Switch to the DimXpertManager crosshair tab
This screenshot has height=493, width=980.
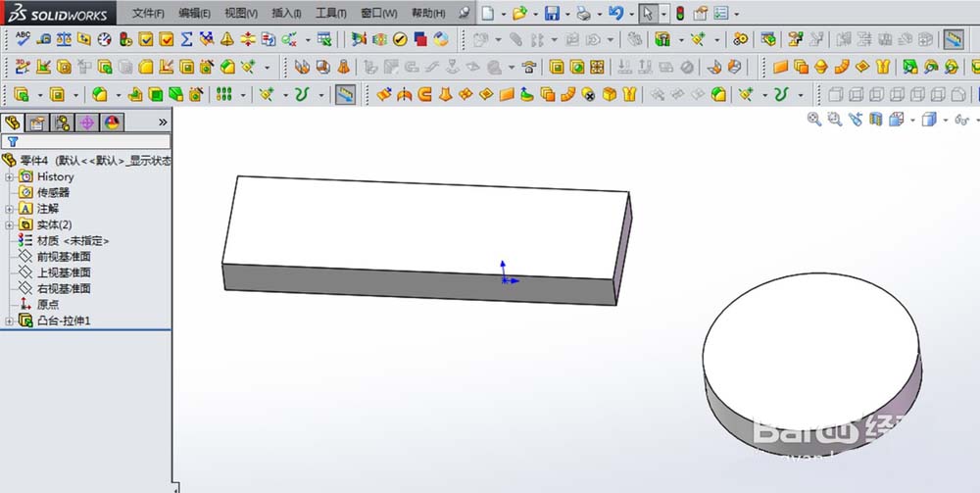click(87, 123)
